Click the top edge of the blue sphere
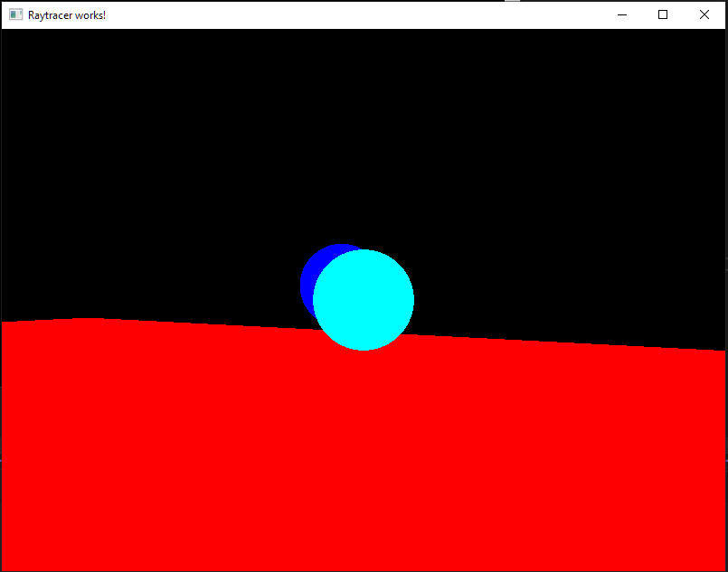728x572 pixels. coord(339,246)
